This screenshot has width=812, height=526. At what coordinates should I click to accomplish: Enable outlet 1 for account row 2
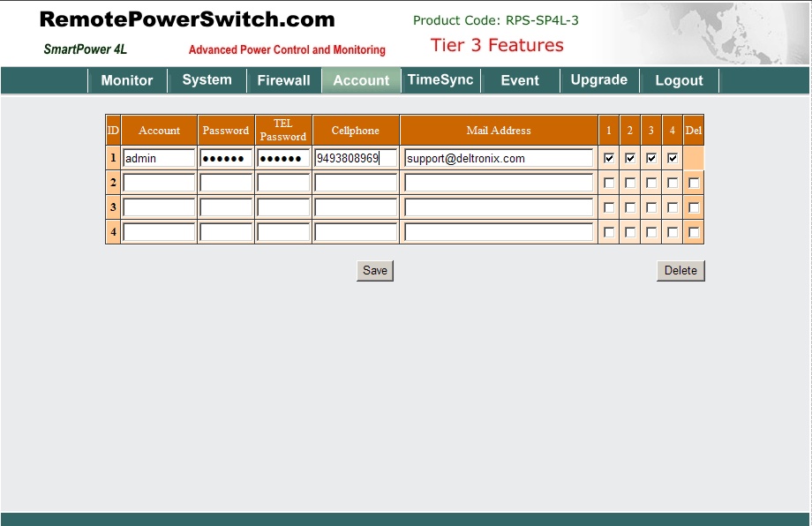tap(609, 183)
